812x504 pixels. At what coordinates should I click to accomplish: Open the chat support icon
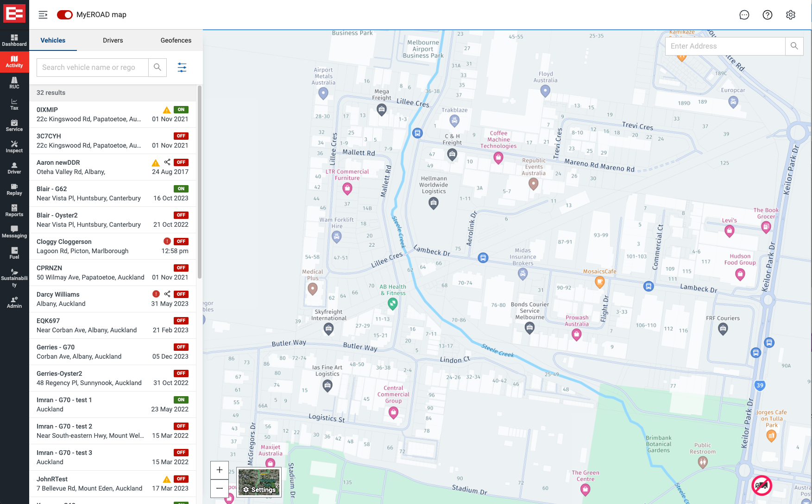click(x=744, y=15)
